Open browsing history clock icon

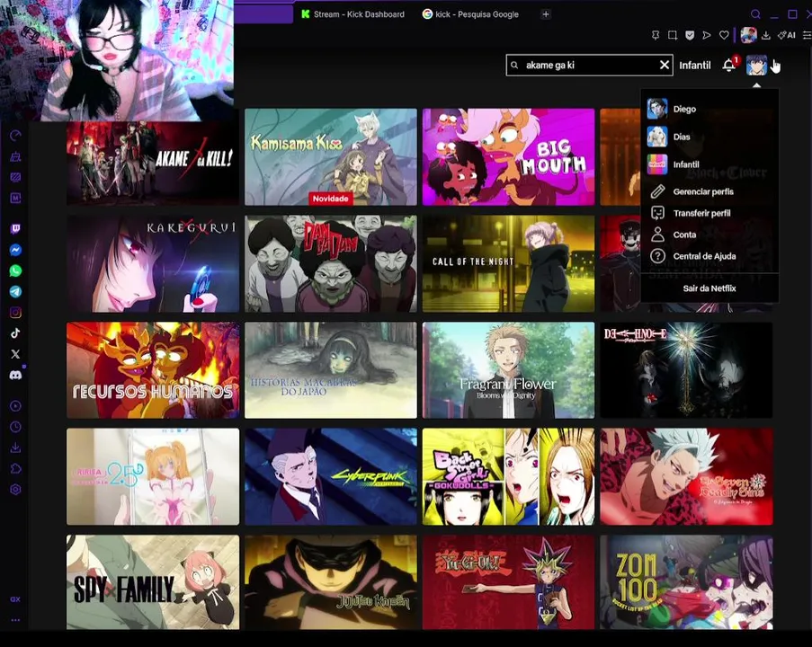coord(15,427)
